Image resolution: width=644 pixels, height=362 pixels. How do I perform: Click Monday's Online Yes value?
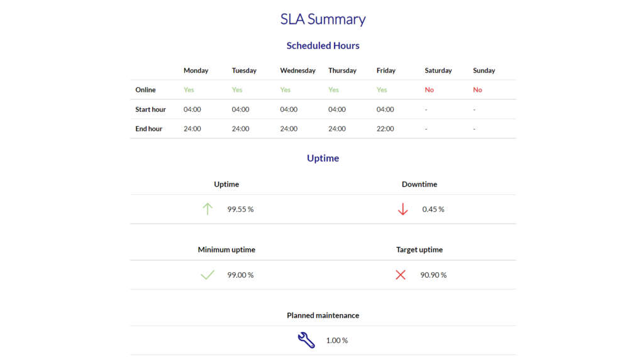point(189,90)
